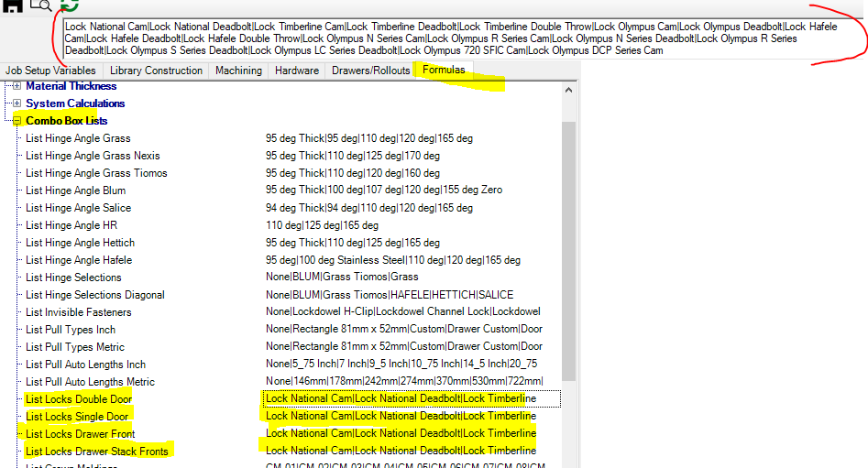Image resolution: width=868 pixels, height=468 pixels.
Task: Click value 'None|146mm|178mm|242mm|274mm'
Action: click(x=404, y=381)
